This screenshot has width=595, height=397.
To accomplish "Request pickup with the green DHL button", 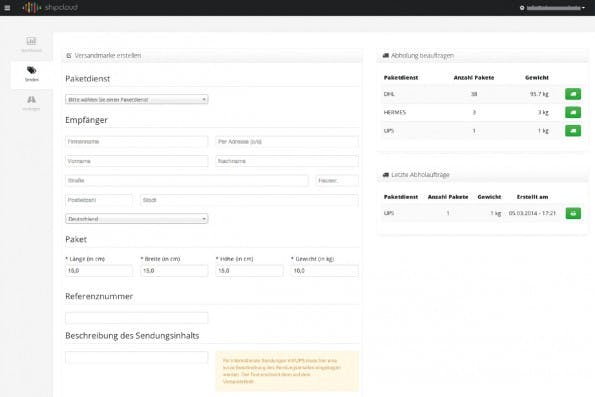I will coord(573,94).
